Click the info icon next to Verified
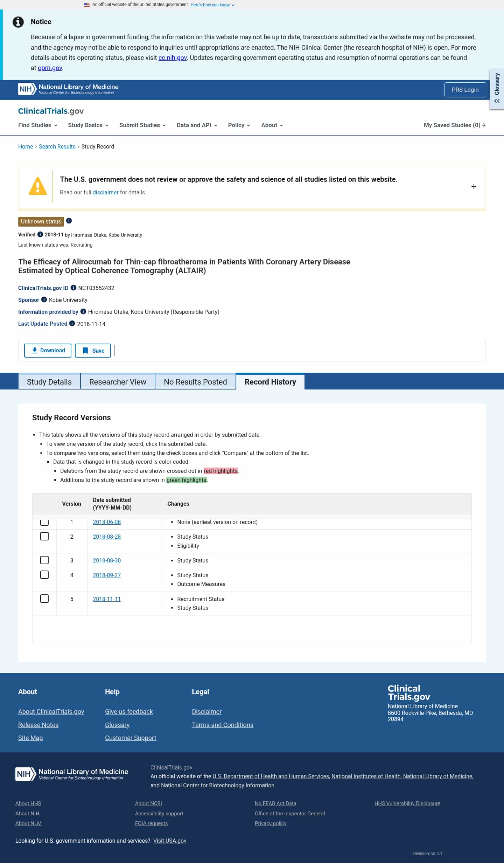 click(x=40, y=234)
